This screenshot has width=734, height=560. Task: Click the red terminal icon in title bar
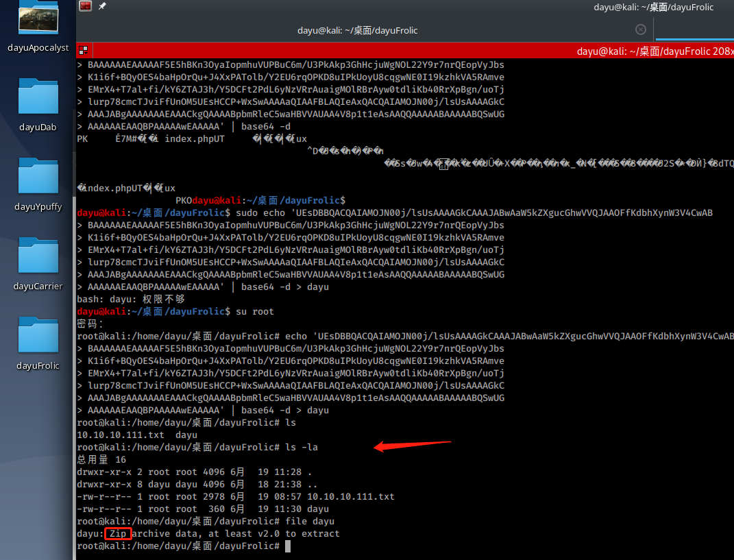[85, 6]
